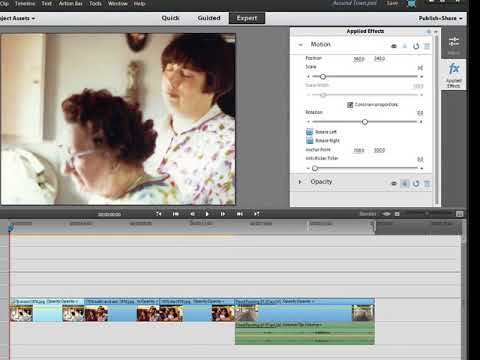Switch to Guided view
The height and width of the screenshot is (360, 480).
[209, 18]
